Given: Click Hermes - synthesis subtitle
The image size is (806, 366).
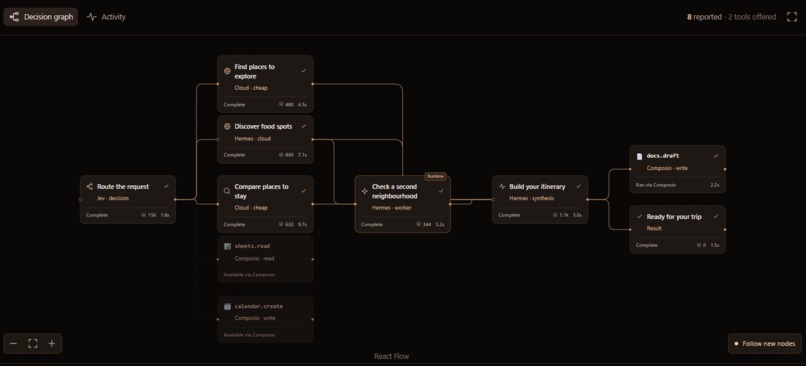Looking at the screenshot, I should [532, 198].
